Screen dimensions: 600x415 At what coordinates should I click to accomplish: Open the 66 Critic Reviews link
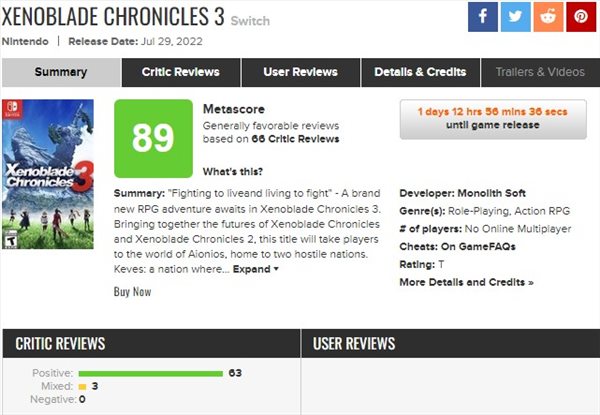click(295, 139)
